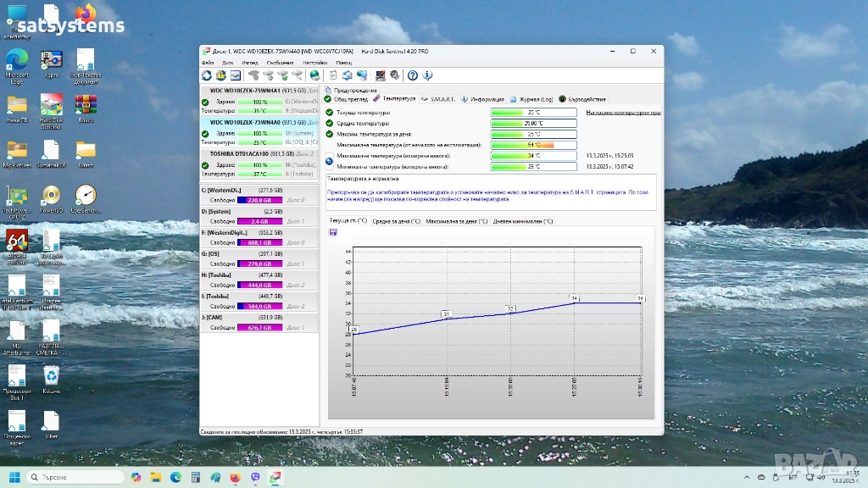Open the text report document toolbar icon

(333, 75)
